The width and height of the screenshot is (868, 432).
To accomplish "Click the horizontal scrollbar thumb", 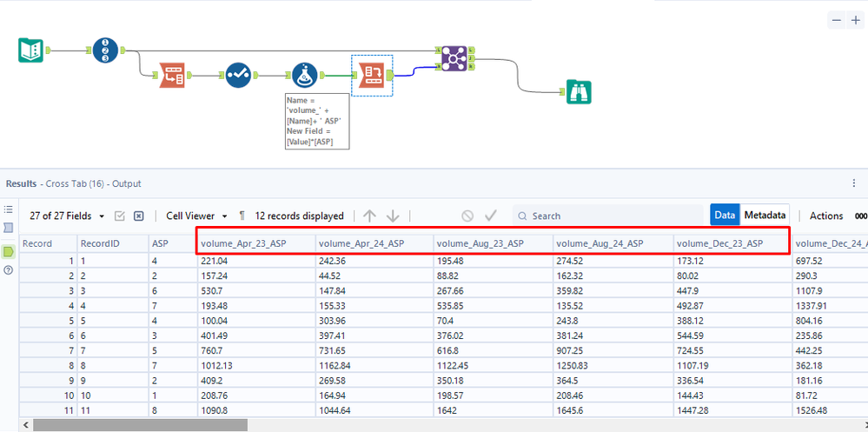I will pyautogui.click(x=140, y=425).
